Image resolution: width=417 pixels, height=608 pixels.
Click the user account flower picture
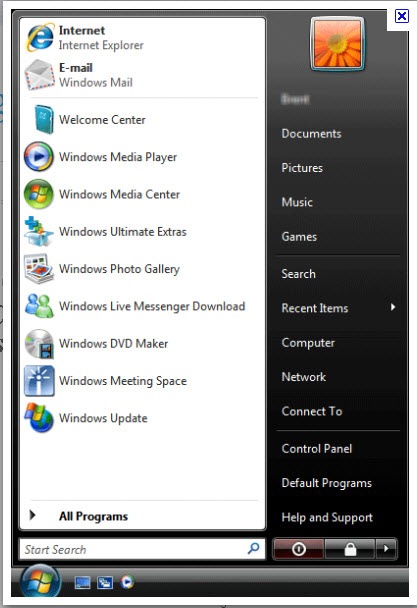click(337, 44)
